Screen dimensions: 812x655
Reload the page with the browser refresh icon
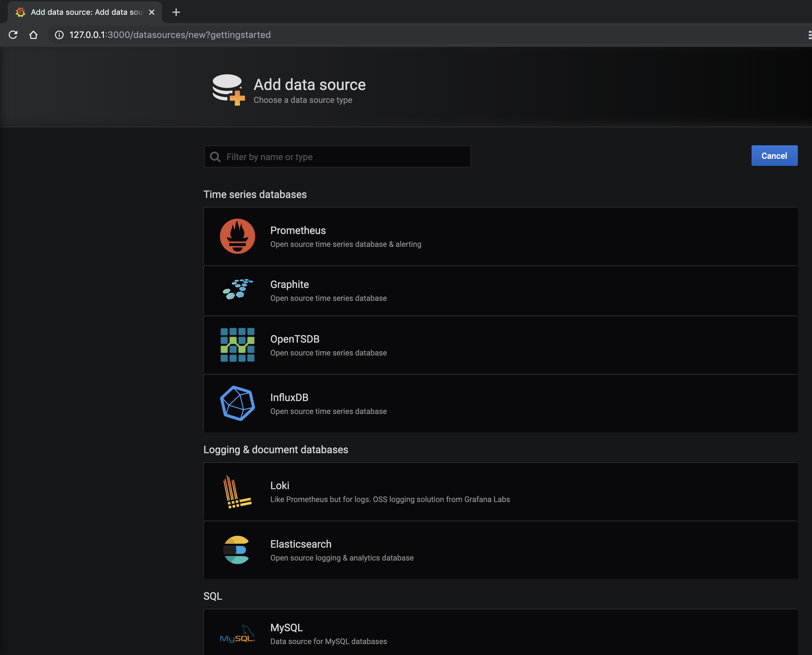13,35
